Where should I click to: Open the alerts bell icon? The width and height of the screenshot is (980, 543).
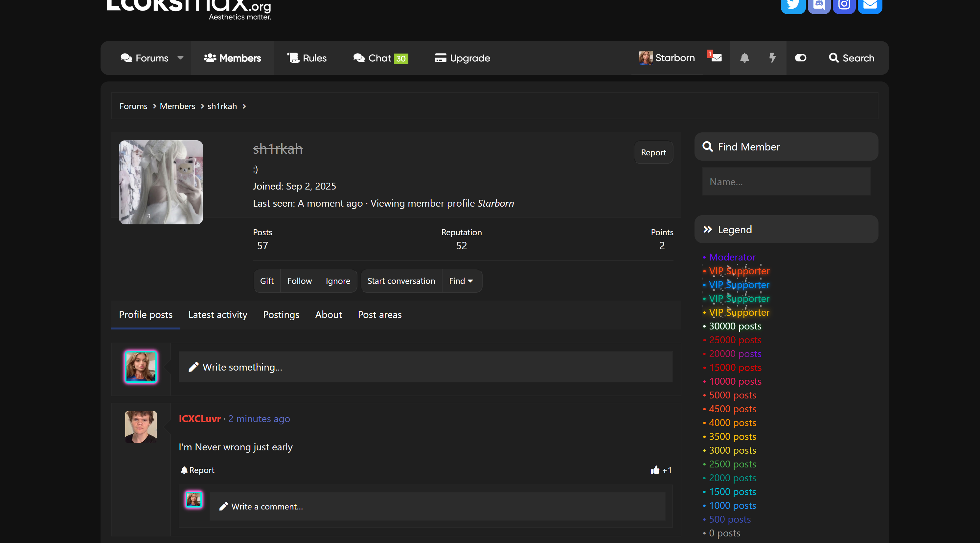[x=744, y=58]
